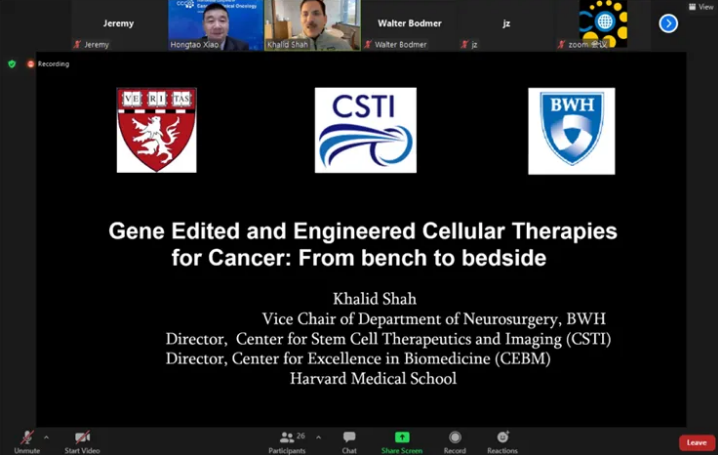Click the green encryption shield icon
Viewport: 718px width, 455px height.
point(12,64)
